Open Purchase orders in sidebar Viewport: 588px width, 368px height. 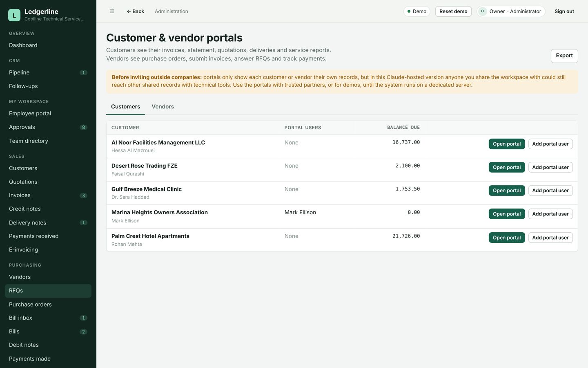tap(48, 305)
